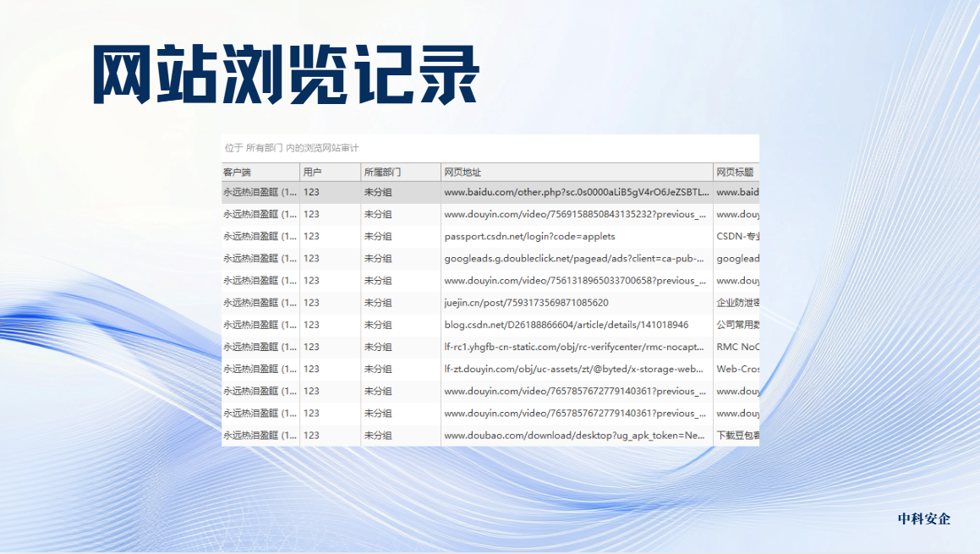Image resolution: width=980 pixels, height=554 pixels.
Task: Sort by the 网页标题 column header
Action: pos(736,172)
